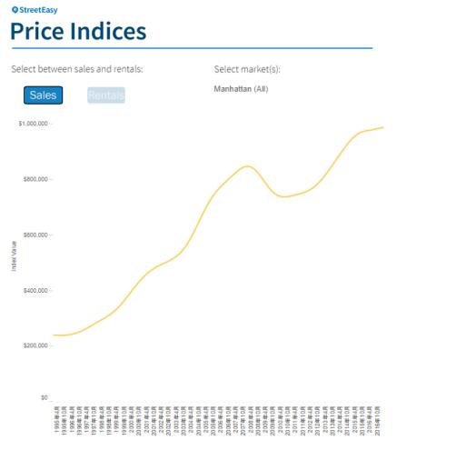Click the $200,000 y-axis label
The width and height of the screenshot is (476, 450).
pos(35,345)
